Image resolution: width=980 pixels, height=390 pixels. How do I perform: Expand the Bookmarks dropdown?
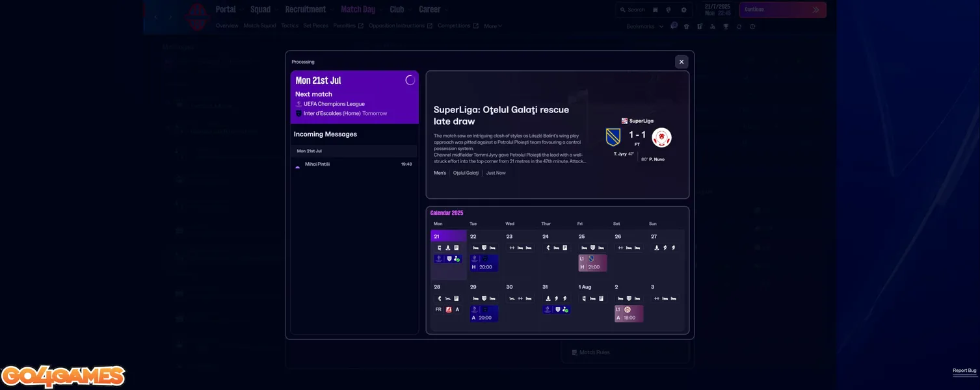tap(644, 27)
